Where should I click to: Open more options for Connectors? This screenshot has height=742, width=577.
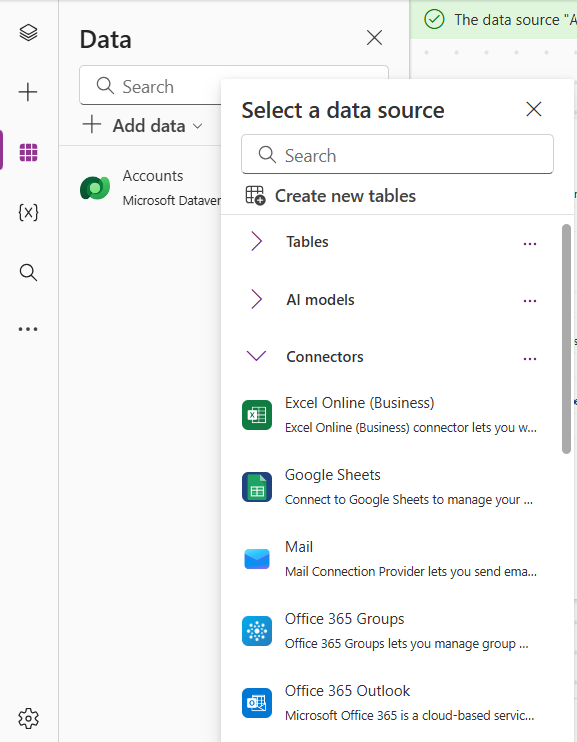click(530, 359)
